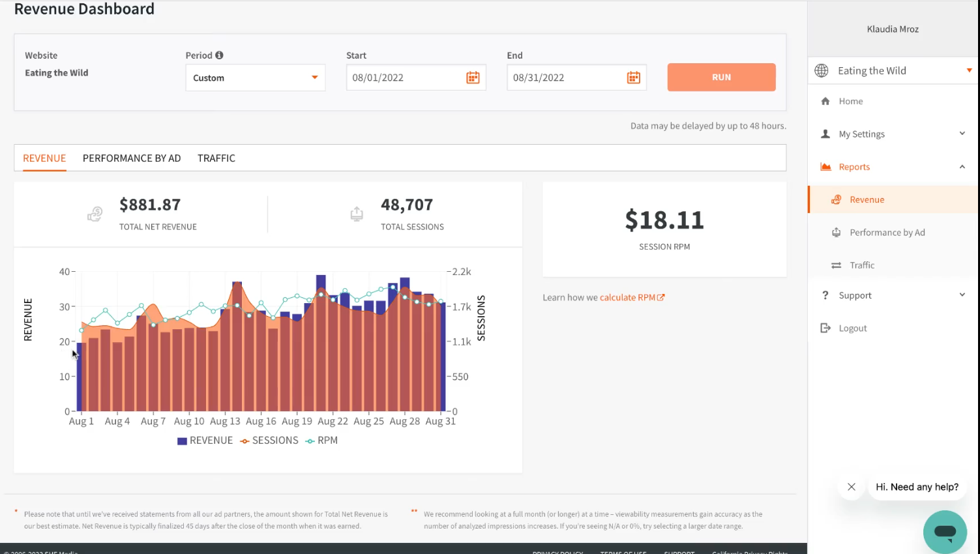Click the external link icon after calculate RPM
Screen dimensions: 980x554
661,297
